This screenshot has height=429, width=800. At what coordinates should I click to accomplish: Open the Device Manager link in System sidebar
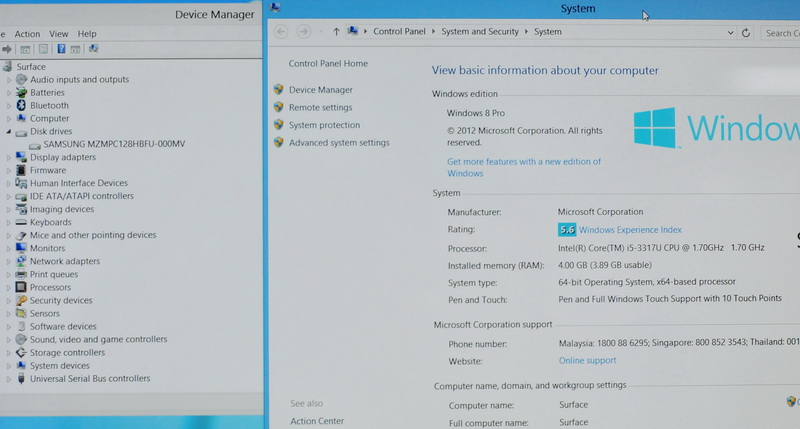click(320, 90)
